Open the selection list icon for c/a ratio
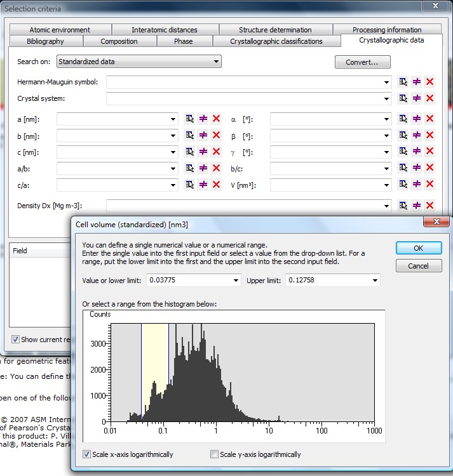 tap(189, 185)
